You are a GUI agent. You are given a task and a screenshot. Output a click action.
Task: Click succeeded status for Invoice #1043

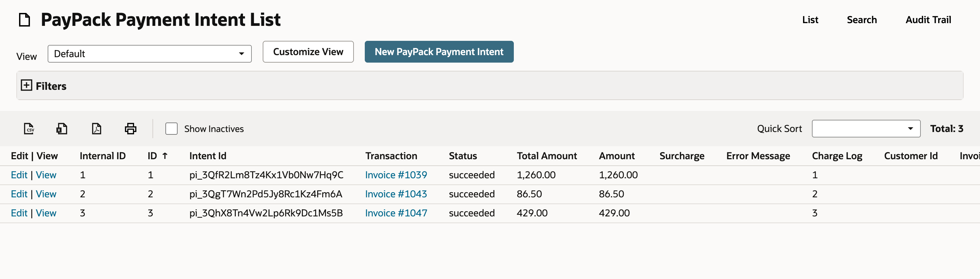pos(472,194)
